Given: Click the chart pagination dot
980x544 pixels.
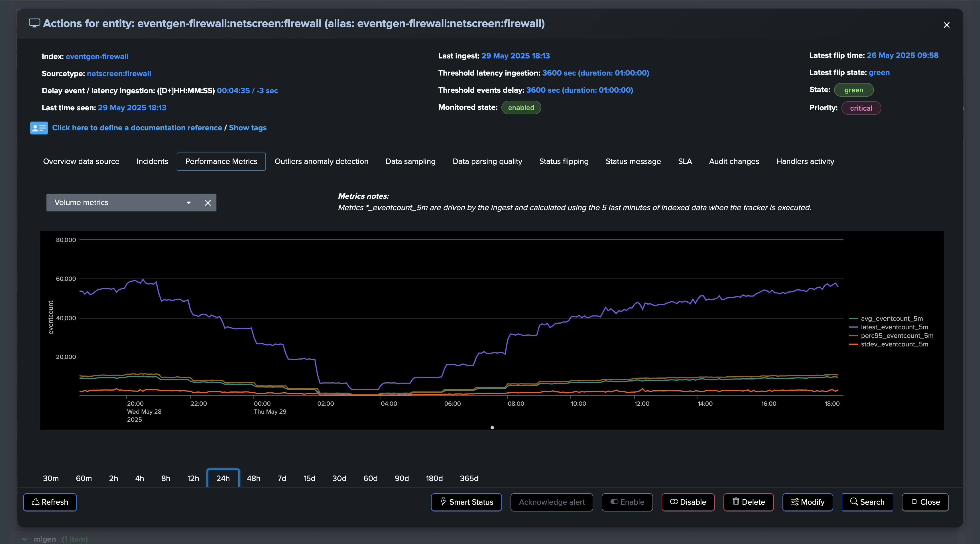Looking at the screenshot, I should [x=492, y=428].
